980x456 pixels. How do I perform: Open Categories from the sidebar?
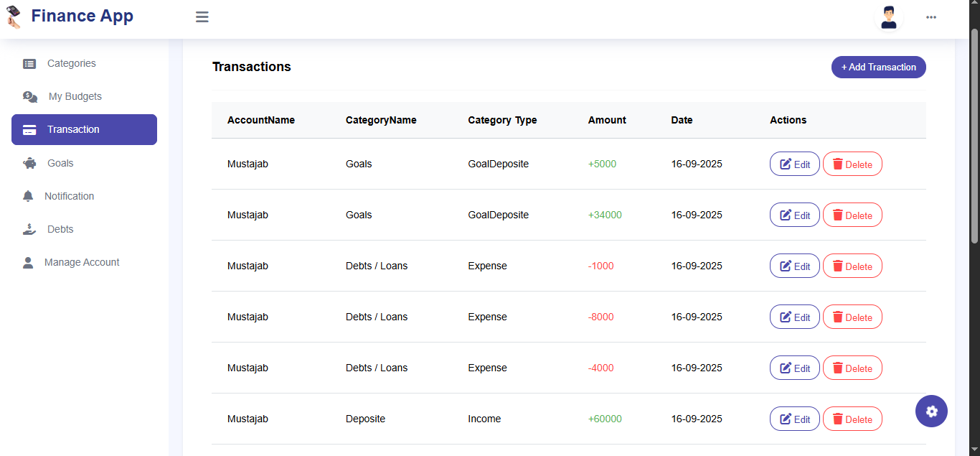pyautogui.click(x=71, y=63)
